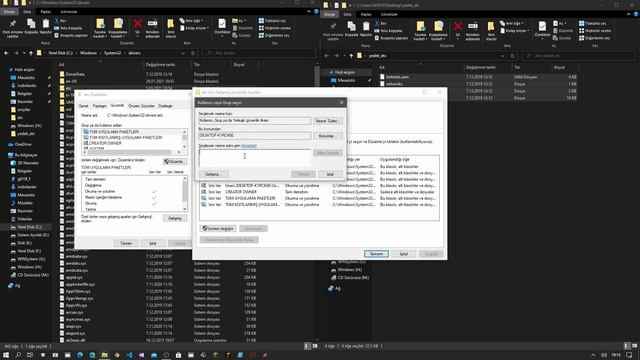This screenshot has height=360, width=640.
Task: Click İptal in user selection dialog
Action: [x=330, y=174]
